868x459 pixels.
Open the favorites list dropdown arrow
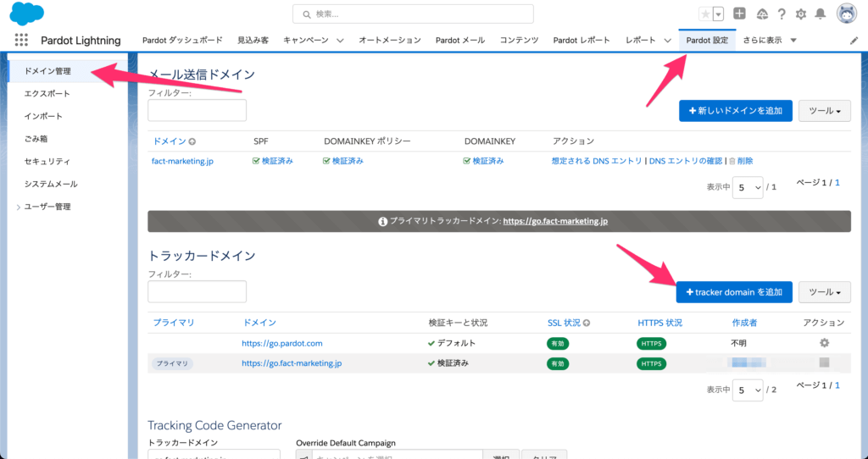click(x=719, y=14)
